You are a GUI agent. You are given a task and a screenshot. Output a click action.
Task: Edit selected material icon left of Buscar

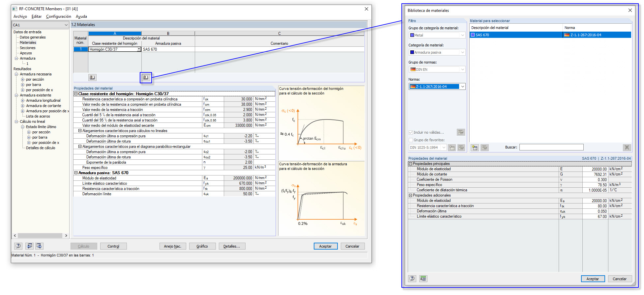click(x=484, y=147)
